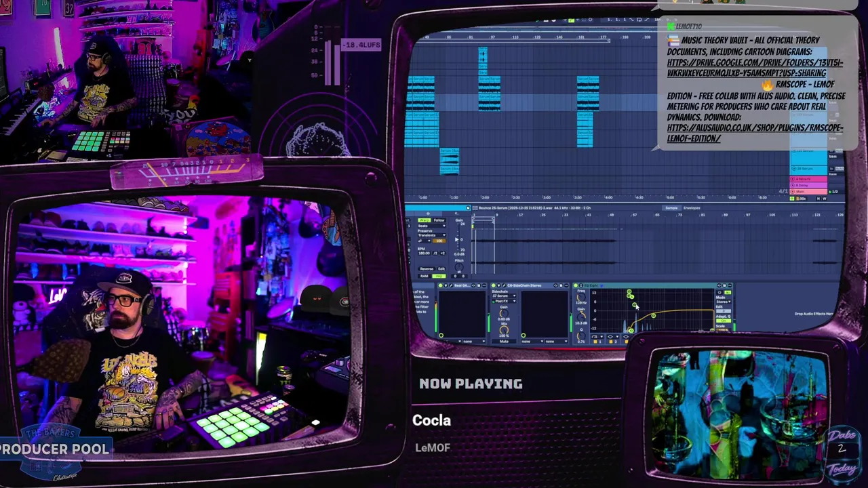Toggle HiQ for the sample
The image size is (868, 488).
[439, 276]
